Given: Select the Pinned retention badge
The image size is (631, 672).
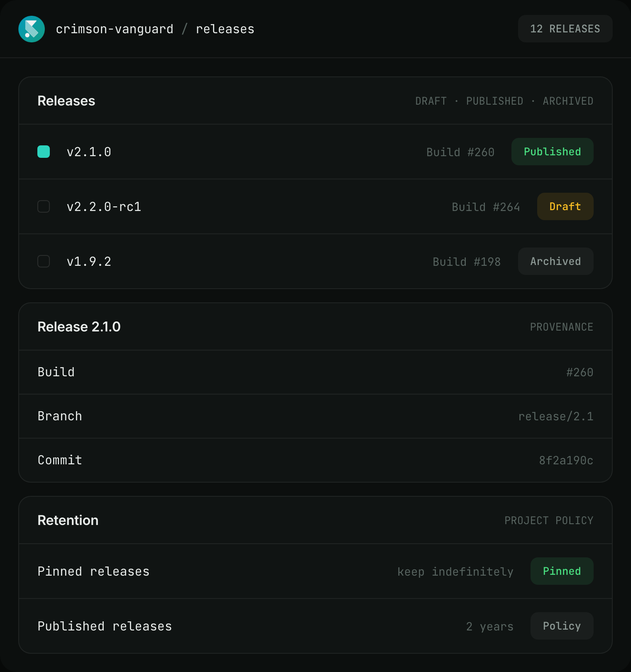Looking at the screenshot, I should click(x=562, y=571).
